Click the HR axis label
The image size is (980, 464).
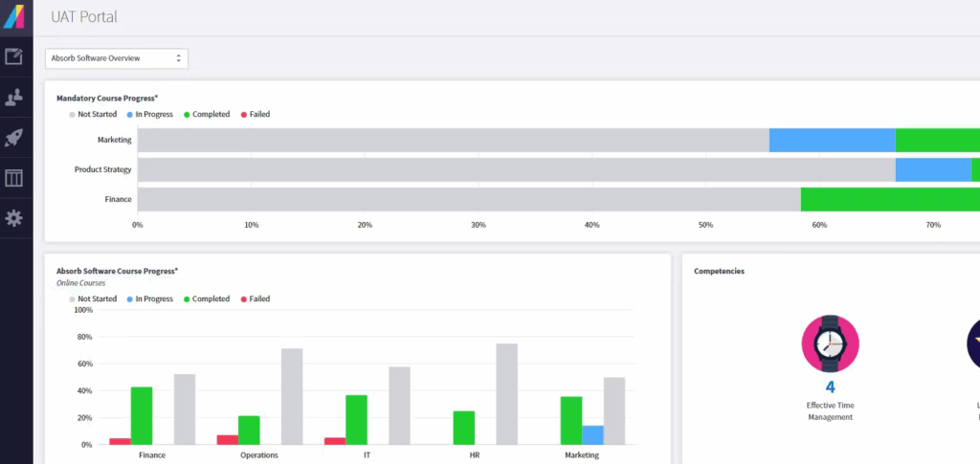475,455
